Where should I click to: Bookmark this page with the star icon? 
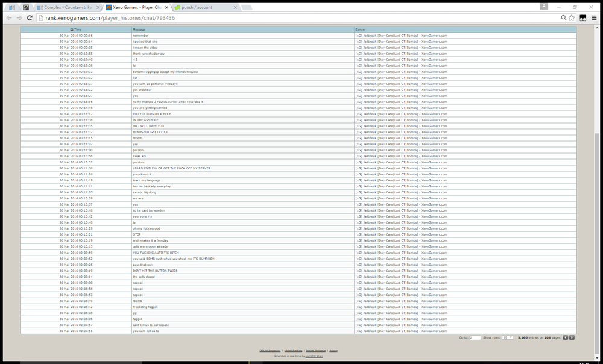(572, 18)
